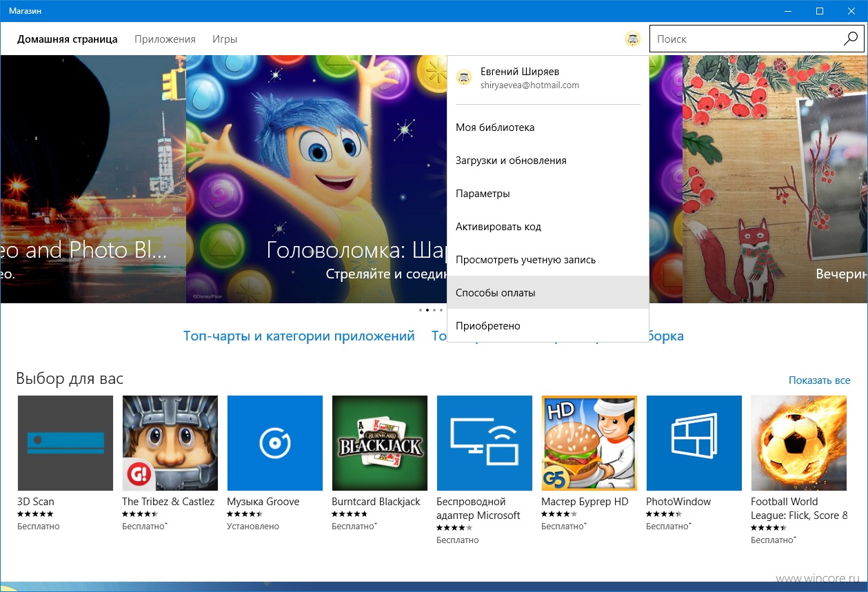This screenshot has width=868, height=592.
Task: Click the PhotoWindow title text
Action: [678, 502]
